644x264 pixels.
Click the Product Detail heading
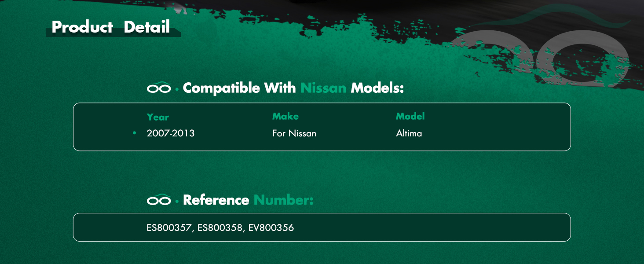pos(111,27)
